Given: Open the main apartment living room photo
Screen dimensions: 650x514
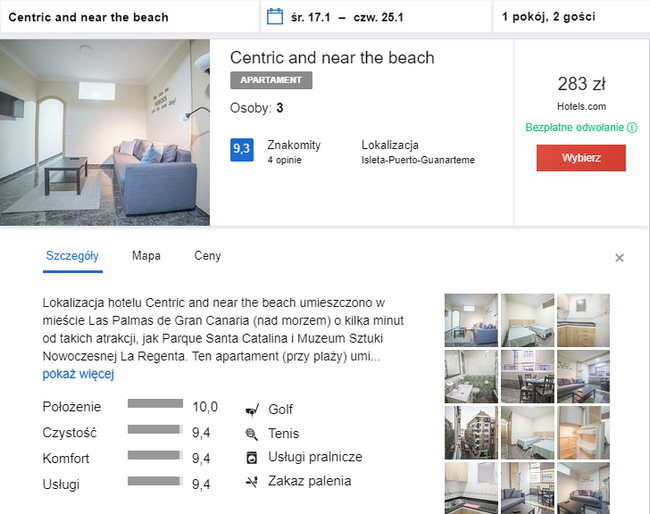Looking at the screenshot, I should (105, 132).
